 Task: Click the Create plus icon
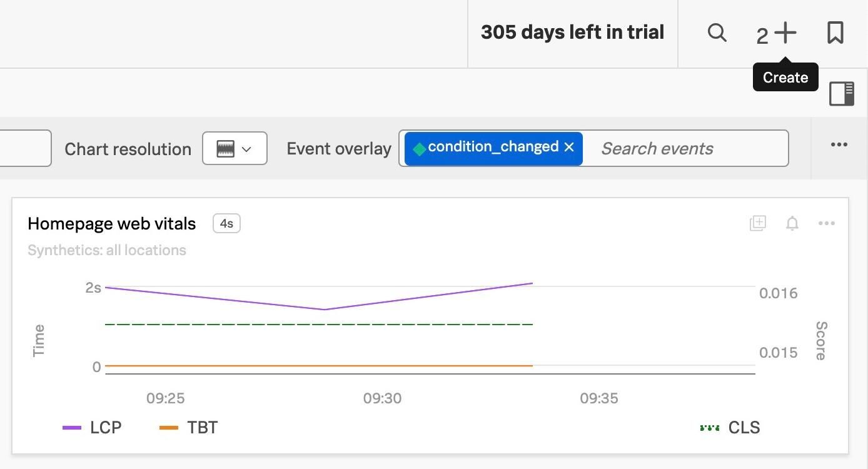[x=785, y=33]
